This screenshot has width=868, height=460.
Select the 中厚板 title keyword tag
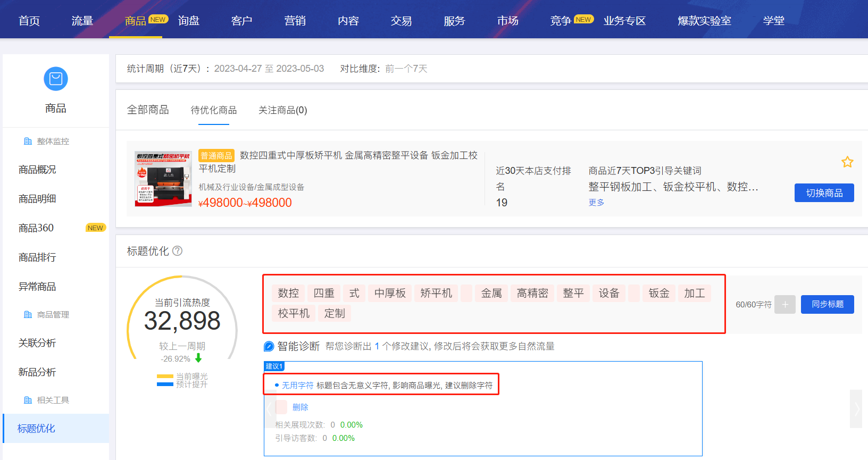click(x=390, y=294)
